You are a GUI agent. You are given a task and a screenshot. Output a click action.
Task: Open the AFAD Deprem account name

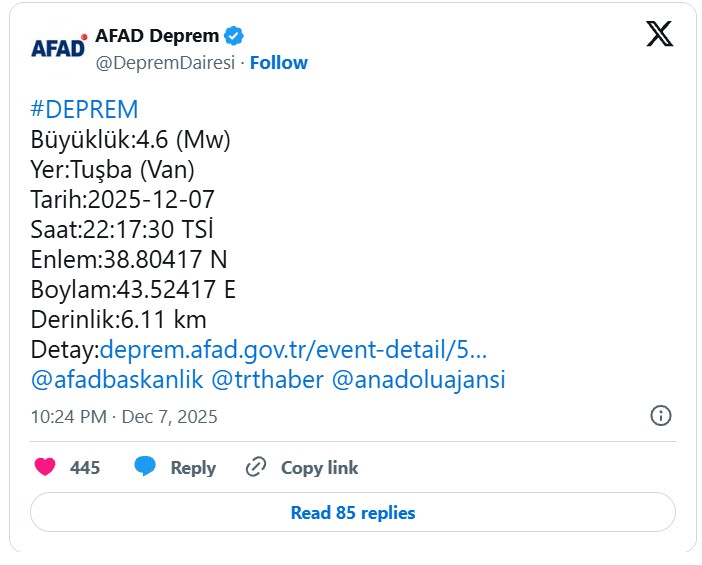click(157, 36)
